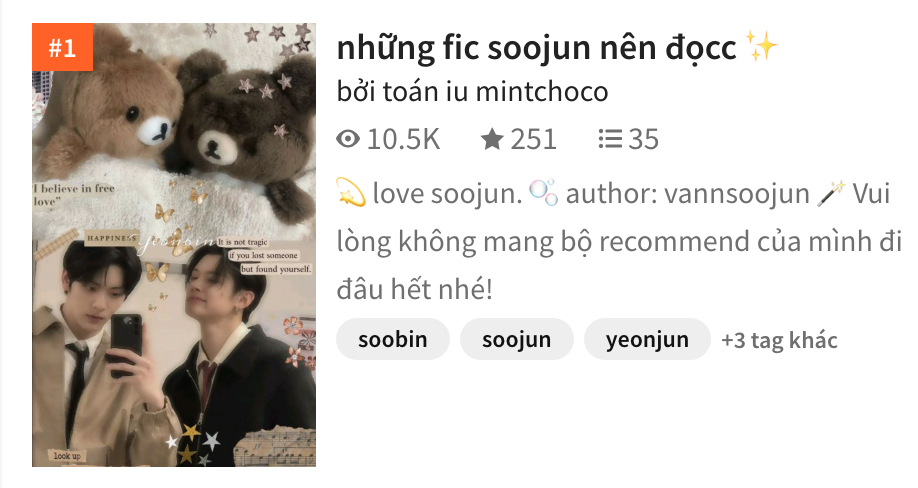The image size is (918, 488).
Task: Click the sparkles emoji after the title
Action: click(x=761, y=47)
